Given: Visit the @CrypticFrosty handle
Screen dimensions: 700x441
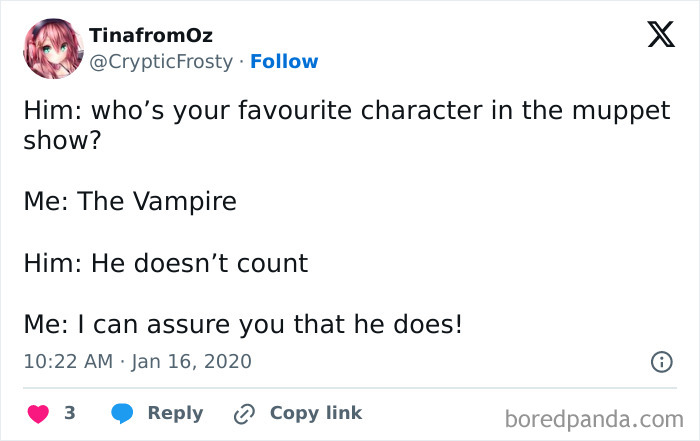Looking at the screenshot, I should 162,61.
